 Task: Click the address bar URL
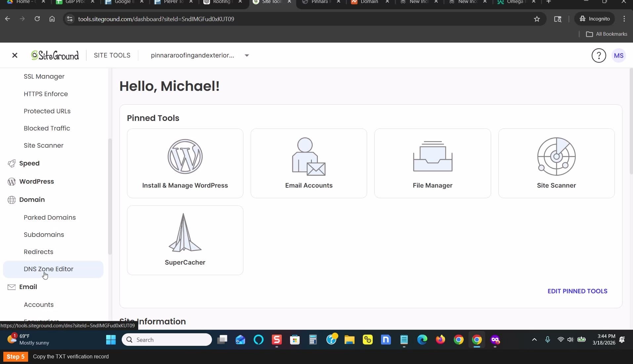[156, 19]
